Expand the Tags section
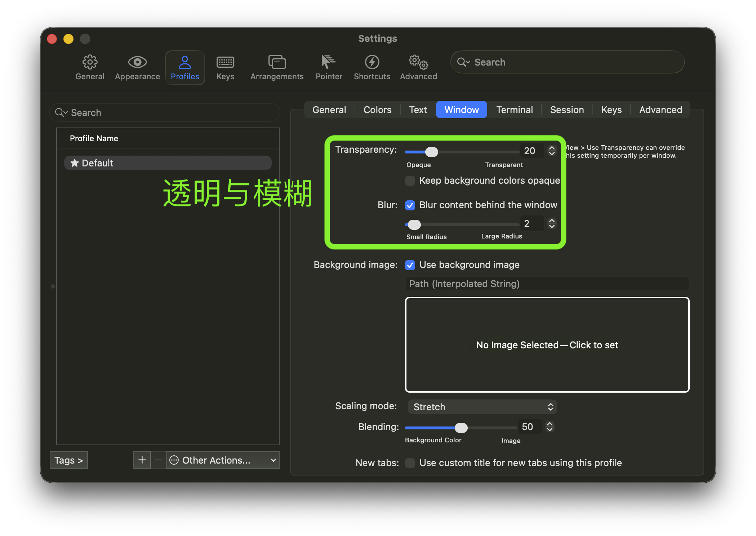756x536 pixels. [68, 460]
